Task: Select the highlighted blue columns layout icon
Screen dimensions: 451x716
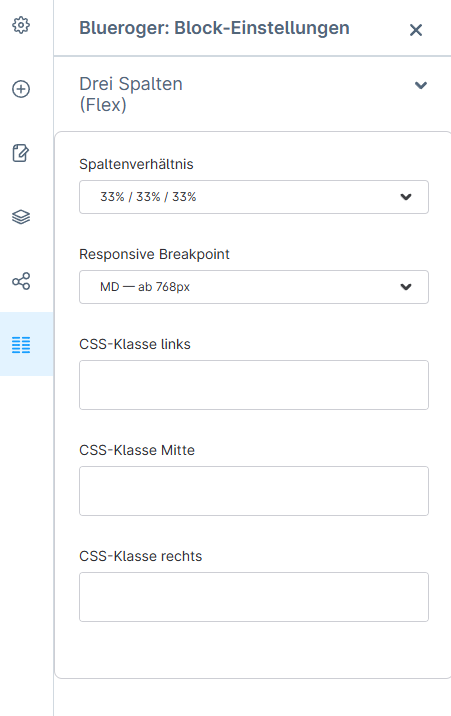Action: coord(21,345)
